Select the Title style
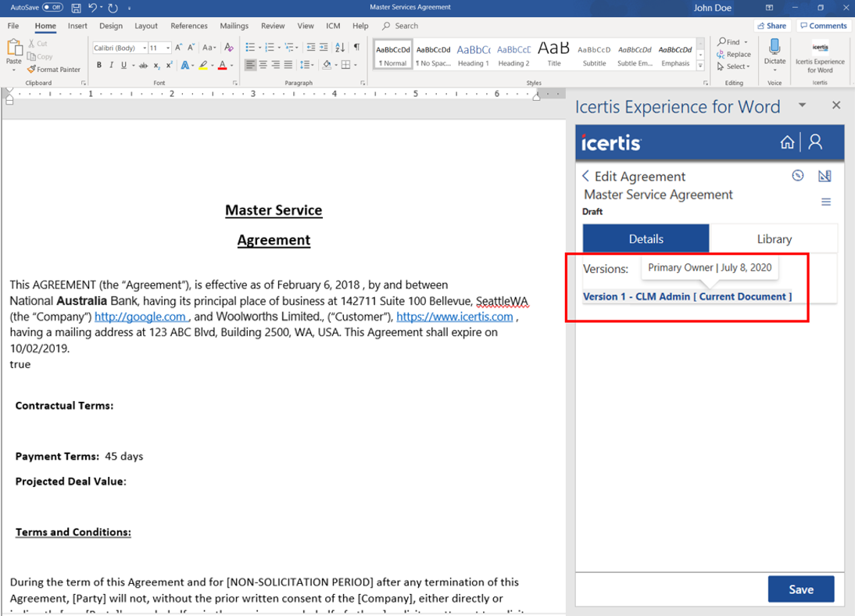This screenshot has height=616, width=855. click(554, 55)
